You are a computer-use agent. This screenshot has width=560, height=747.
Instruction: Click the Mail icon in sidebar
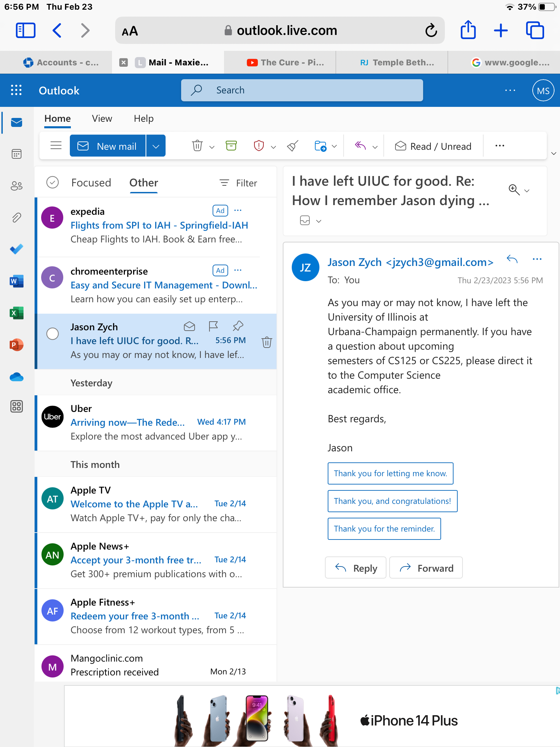(x=17, y=122)
